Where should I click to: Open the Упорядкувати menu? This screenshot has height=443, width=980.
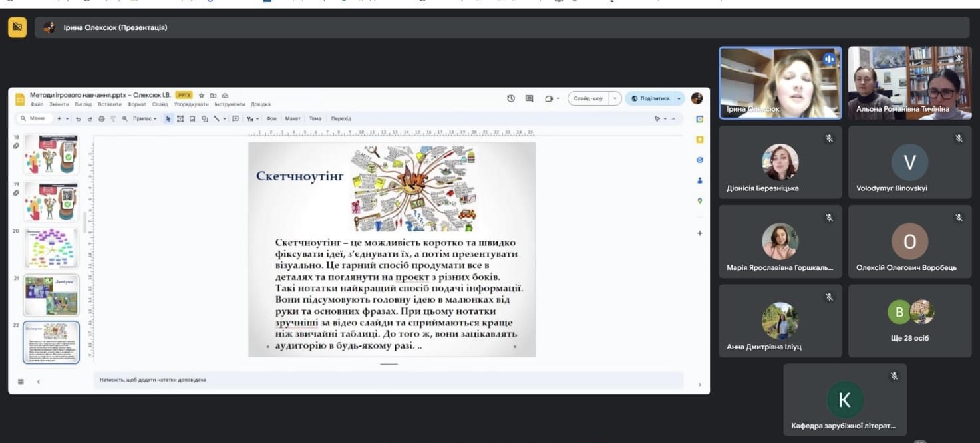click(192, 104)
